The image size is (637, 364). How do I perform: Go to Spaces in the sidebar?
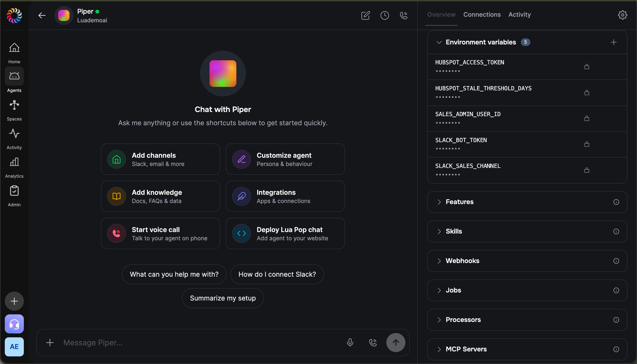pos(14,110)
